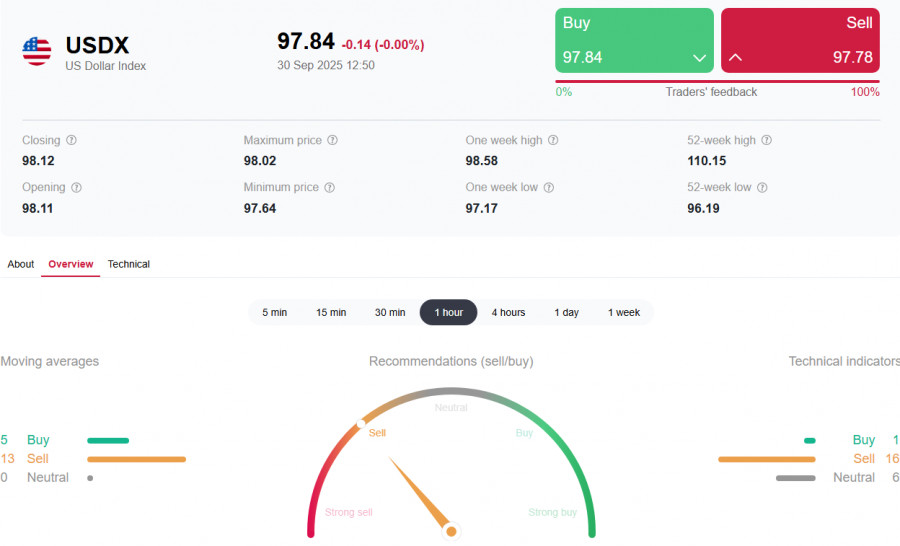Click the help icon next to Minimum price
The height and width of the screenshot is (546, 900).
coord(329,188)
